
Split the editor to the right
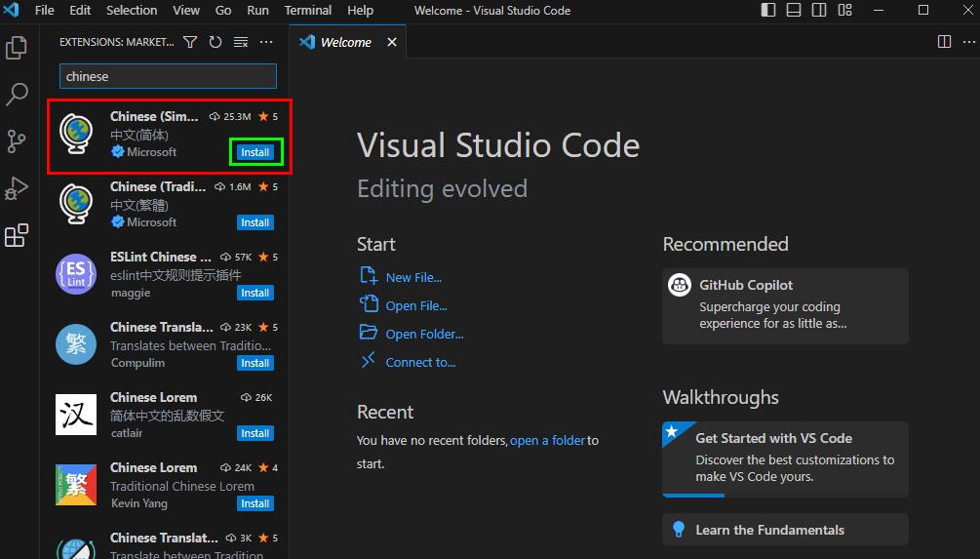944,41
